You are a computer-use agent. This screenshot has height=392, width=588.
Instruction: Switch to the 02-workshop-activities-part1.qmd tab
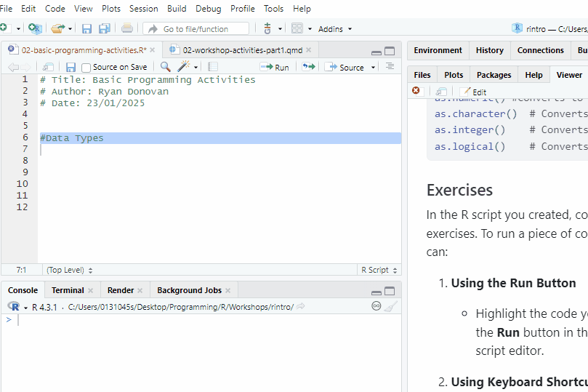click(x=241, y=50)
